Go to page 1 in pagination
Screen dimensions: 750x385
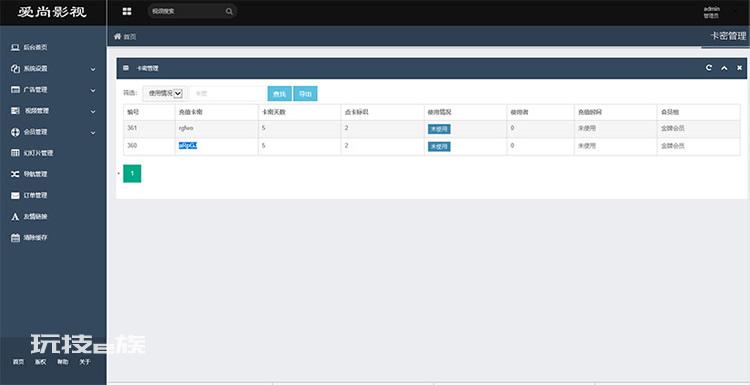click(132, 174)
